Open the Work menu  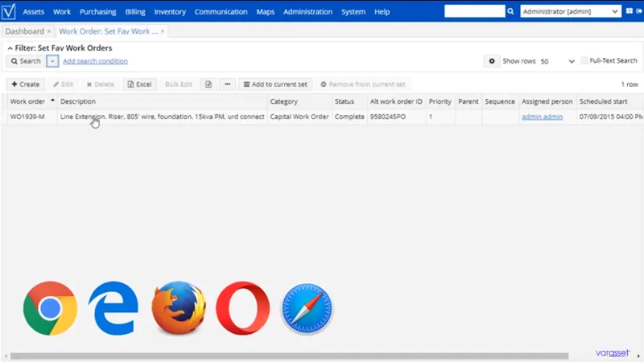62,12
